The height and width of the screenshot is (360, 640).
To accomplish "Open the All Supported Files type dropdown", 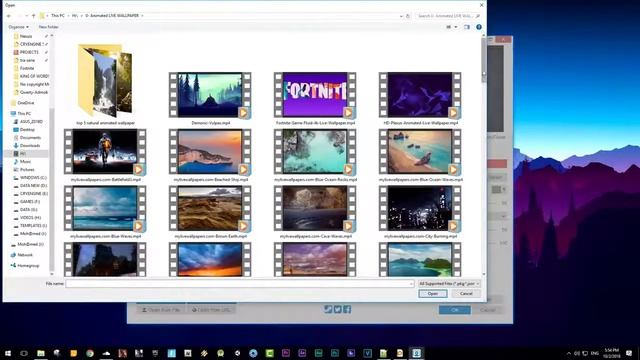I will 449,283.
